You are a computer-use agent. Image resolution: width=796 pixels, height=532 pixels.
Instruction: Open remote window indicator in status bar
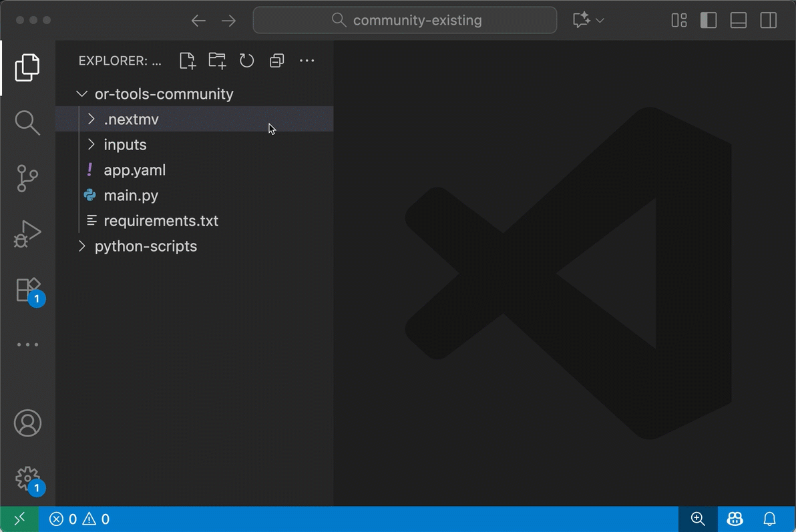[x=19, y=519]
